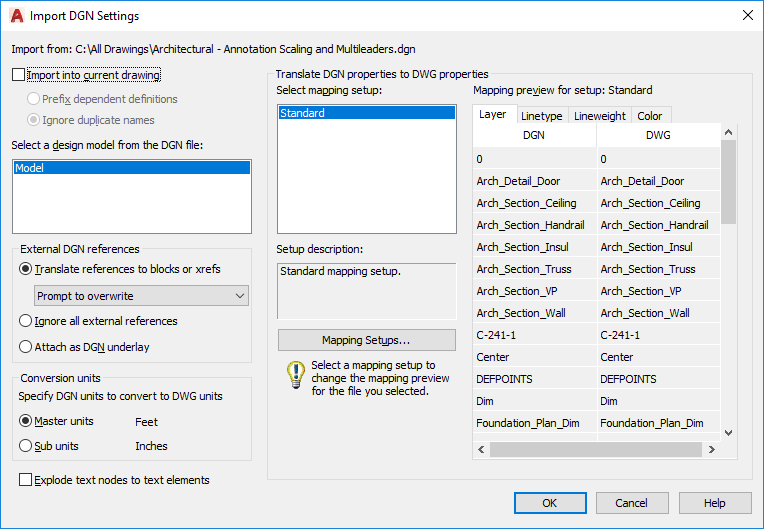
Task: Select Master units radio button
Action: coord(26,421)
